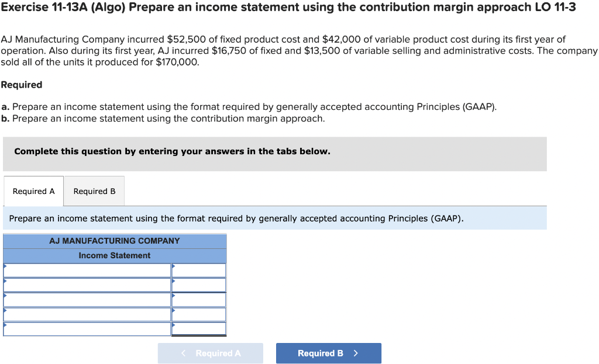Click the grayed-out Required A back button

pos(210,353)
